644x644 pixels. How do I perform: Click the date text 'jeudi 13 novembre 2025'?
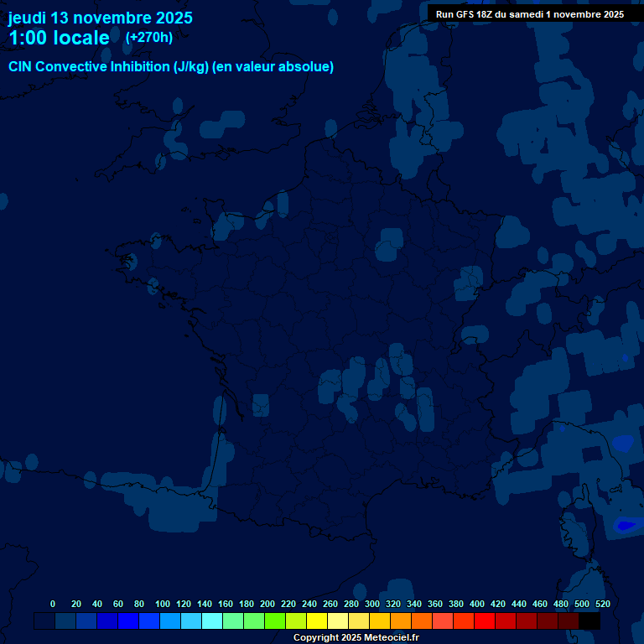[x=101, y=18]
